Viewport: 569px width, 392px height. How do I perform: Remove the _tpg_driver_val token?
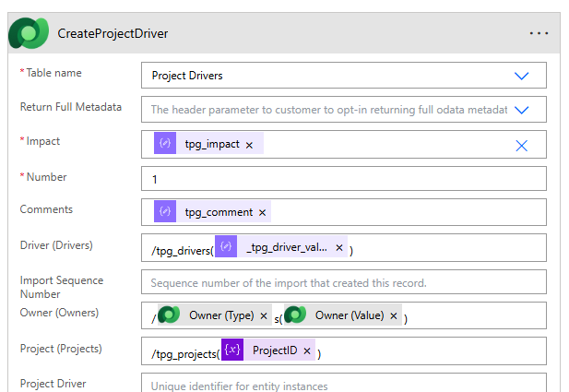pos(339,247)
